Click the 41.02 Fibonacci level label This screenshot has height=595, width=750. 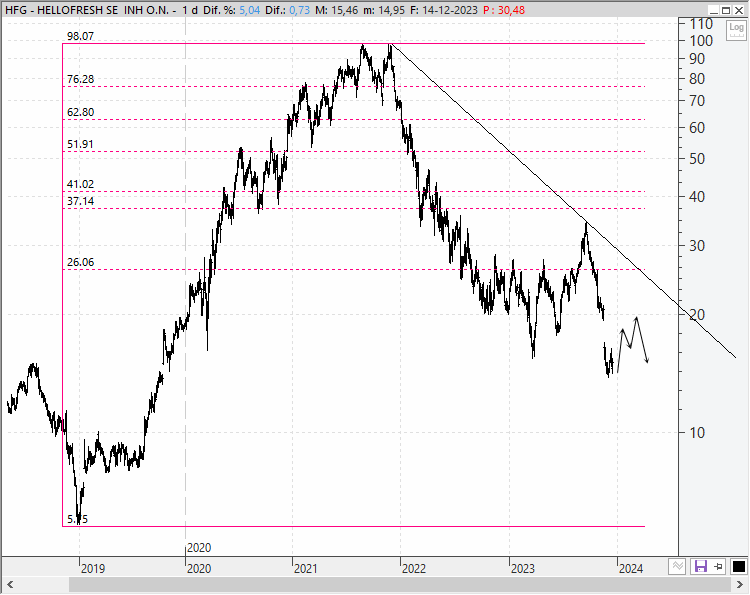(x=80, y=184)
